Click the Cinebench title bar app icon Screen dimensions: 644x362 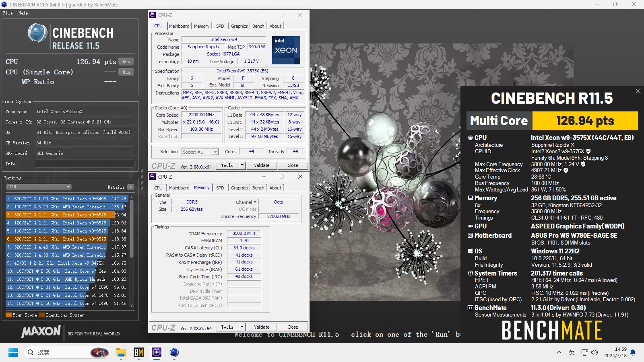[x=4, y=4]
